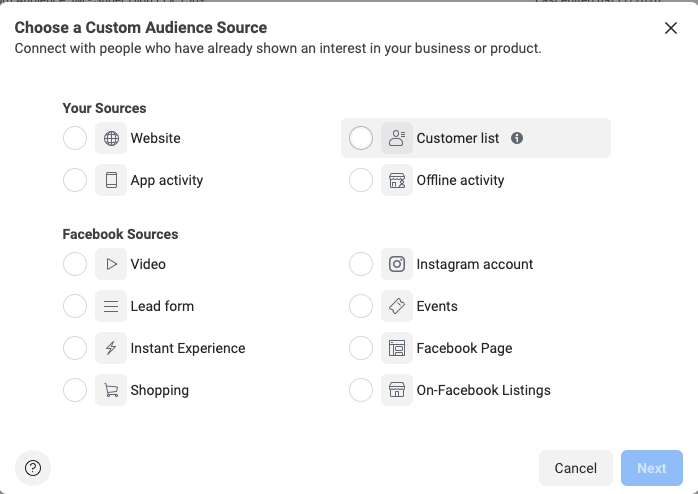Open the Customer list info tooltip icon
Image resolution: width=698 pixels, height=494 pixels.
pyautogui.click(x=517, y=138)
